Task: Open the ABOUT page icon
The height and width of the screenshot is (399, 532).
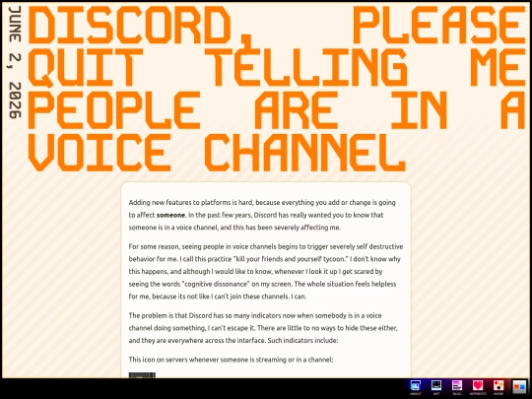Action: tap(416, 386)
